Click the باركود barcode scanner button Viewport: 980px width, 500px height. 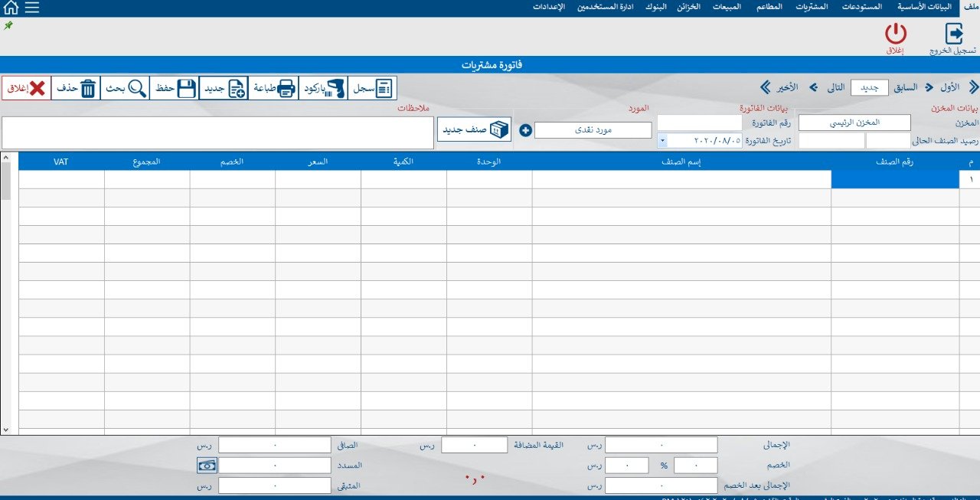323,89
